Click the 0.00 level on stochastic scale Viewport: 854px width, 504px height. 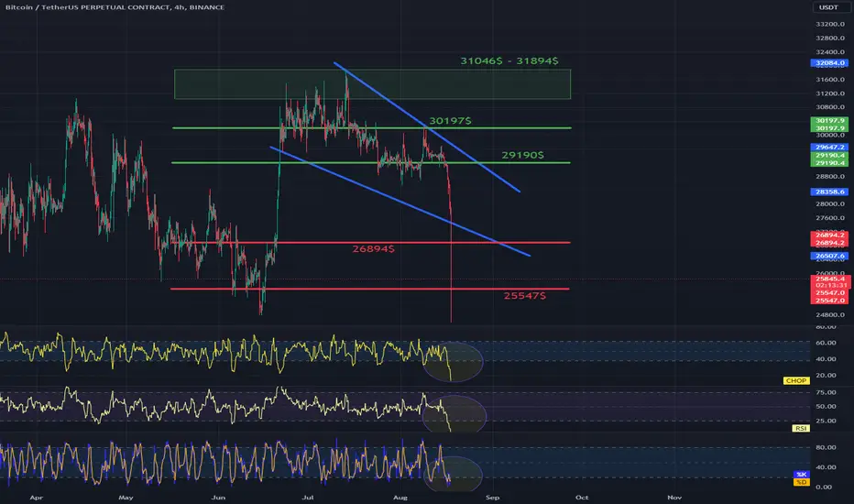824,488
